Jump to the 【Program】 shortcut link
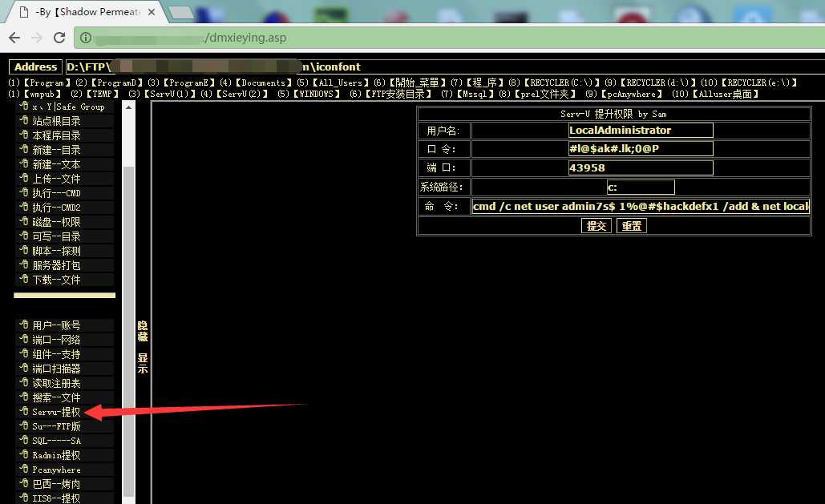This screenshot has height=504, width=825. 47,83
